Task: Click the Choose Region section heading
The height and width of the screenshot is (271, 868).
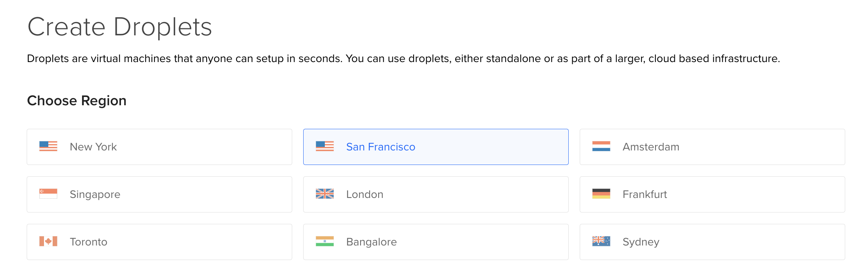Action: (77, 101)
